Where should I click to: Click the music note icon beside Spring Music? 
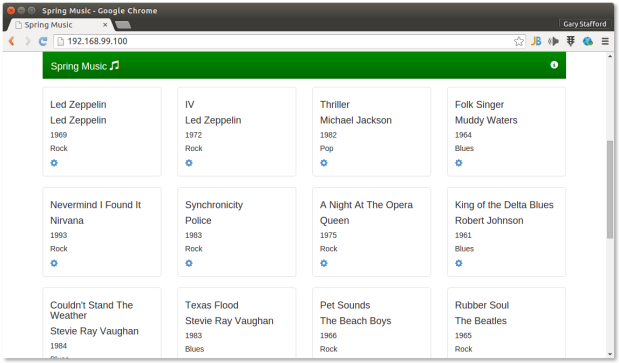(114, 65)
